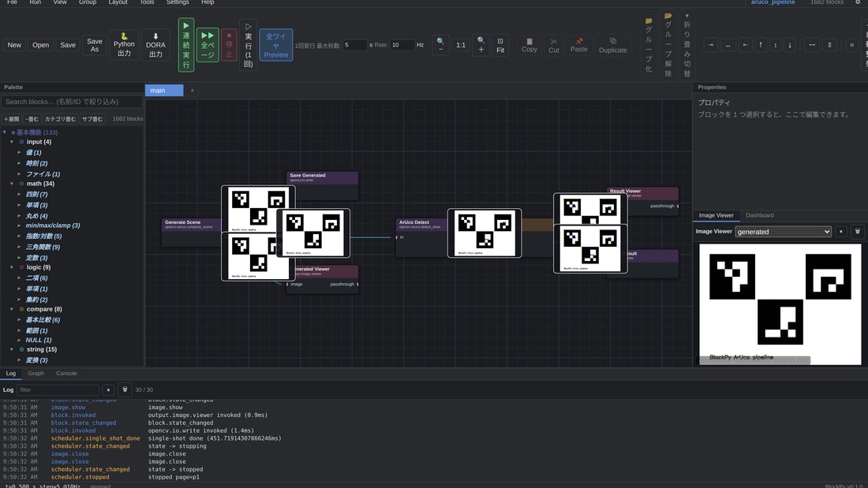Click the DORA 出力 export button
Viewport: 868px width, 488px height.
click(x=155, y=45)
